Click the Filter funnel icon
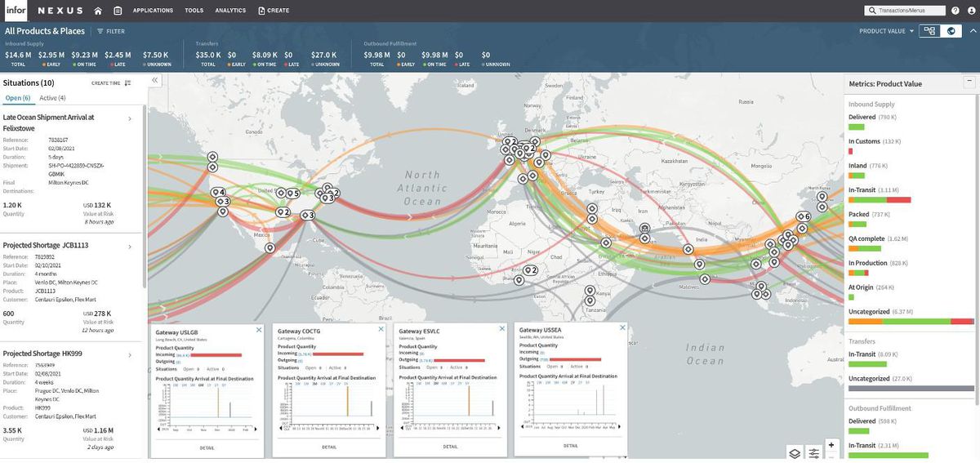The image size is (980, 463). pos(100,31)
